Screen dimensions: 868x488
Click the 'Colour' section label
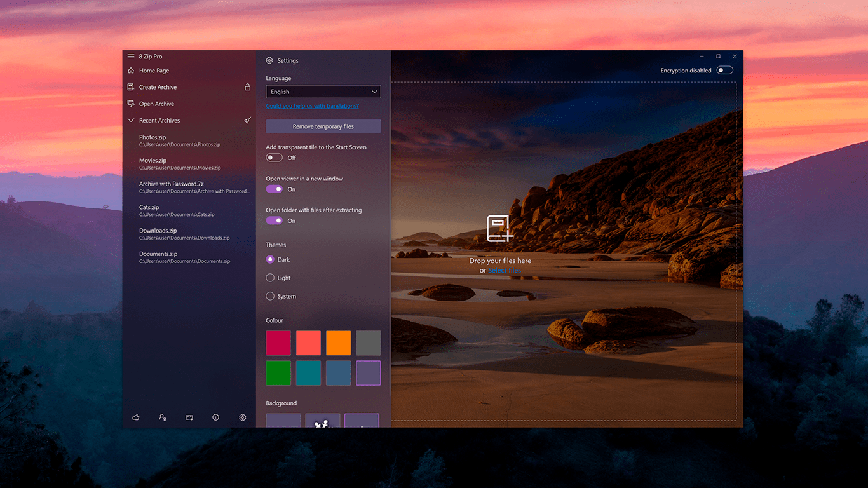click(275, 320)
